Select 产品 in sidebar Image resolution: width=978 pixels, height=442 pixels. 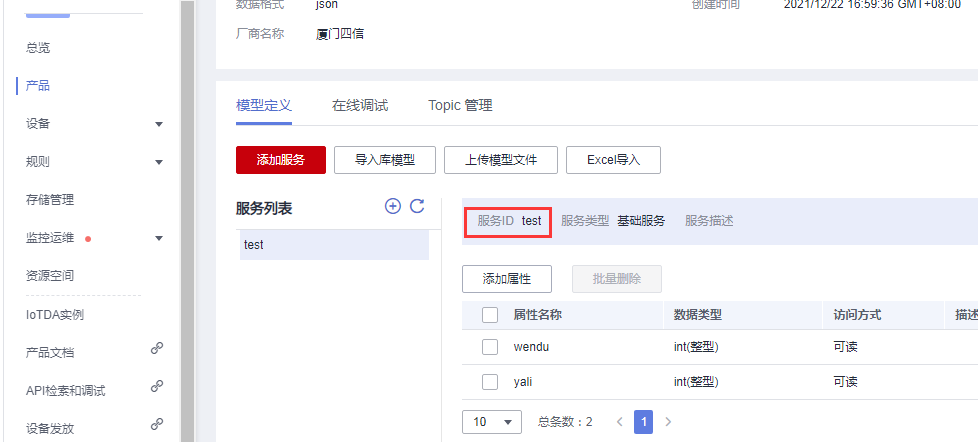click(x=38, y=85)
